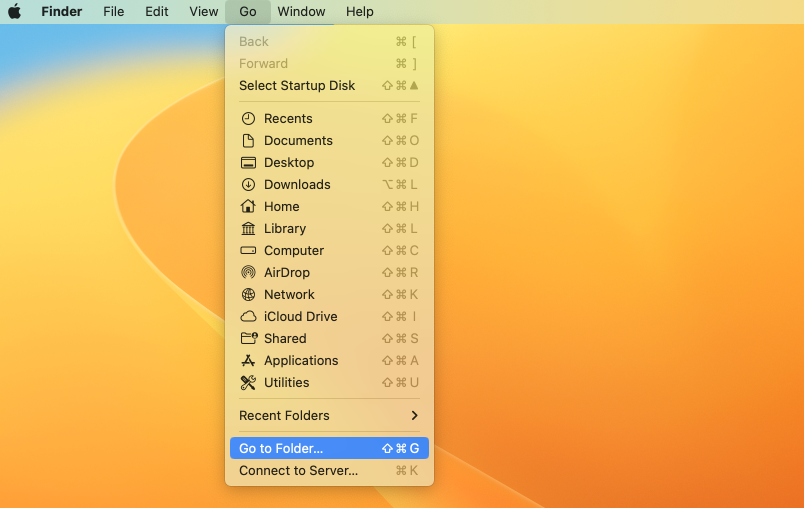This screenshot has height=508, width=804.
Task: Click the Recent Folders label
Action: 284,415
